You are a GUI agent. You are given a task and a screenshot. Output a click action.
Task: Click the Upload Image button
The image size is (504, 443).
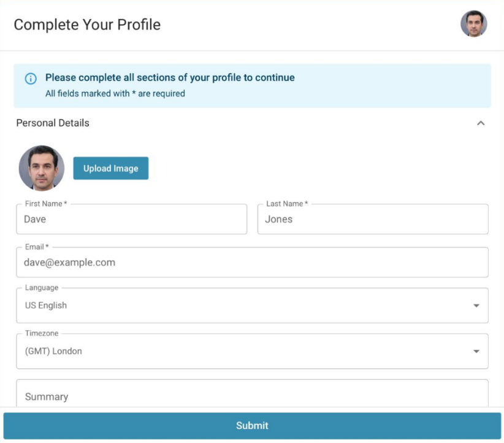pos(111,168)
